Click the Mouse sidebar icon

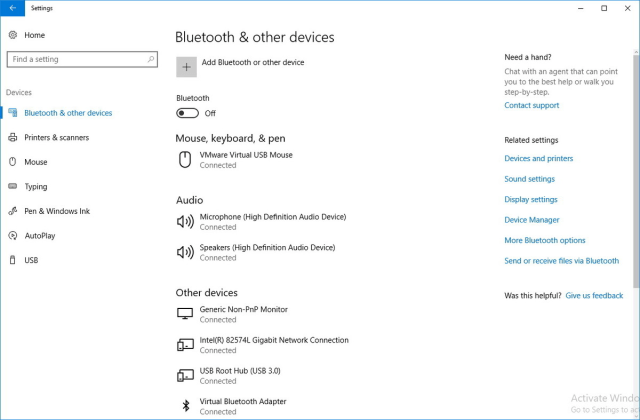pyautogui.click(x=13, y=162)
